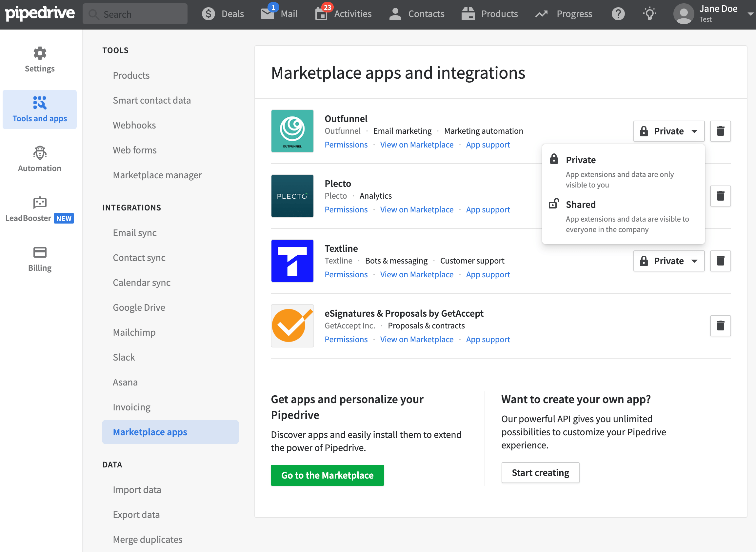
Task: Open Textline's Private visibility dropdown
Action: [x=668, y=261]
